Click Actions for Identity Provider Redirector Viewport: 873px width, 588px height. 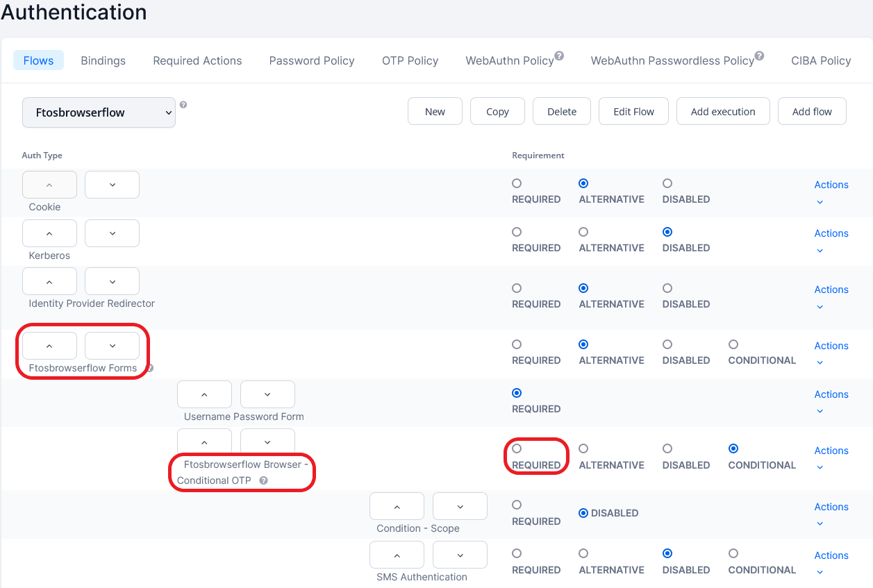(x=831, y=289)
